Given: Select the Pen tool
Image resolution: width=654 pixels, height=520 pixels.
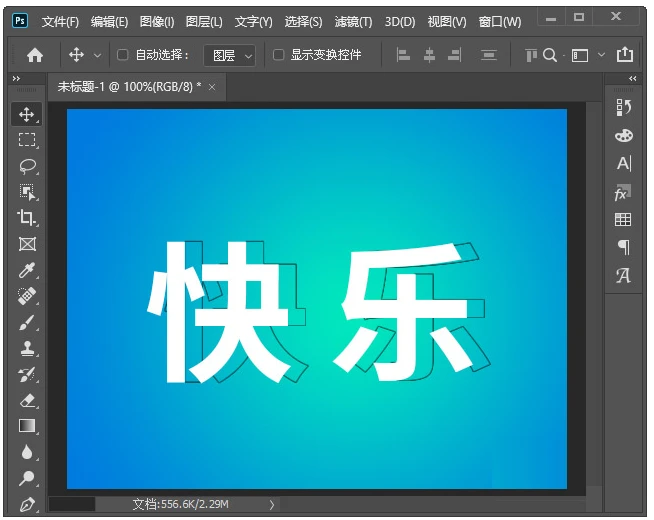Looking at the screenshot, I should pyautogui.click(x=27, y=505).
